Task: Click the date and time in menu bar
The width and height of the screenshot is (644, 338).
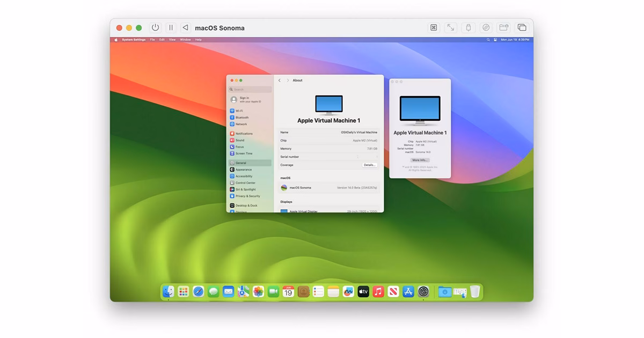Action: tap(515, 40)
